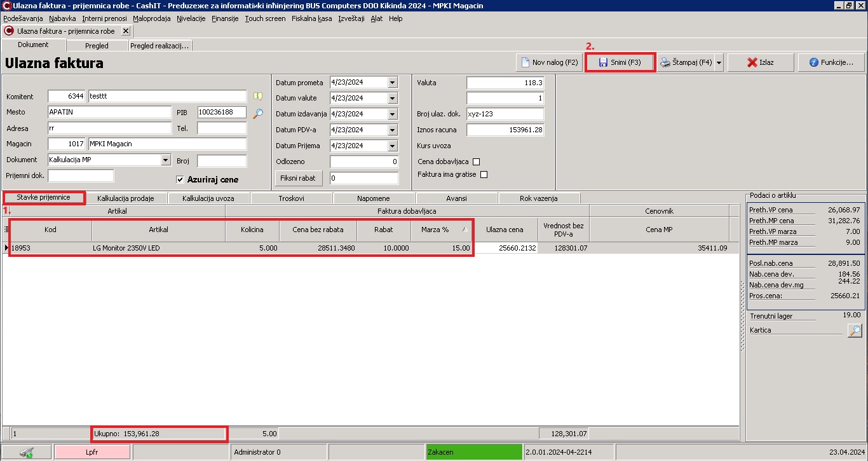The width and height of the screenshot is (868, 461).
Task: Click the Komitent info note icon
Action: [257, 97]
